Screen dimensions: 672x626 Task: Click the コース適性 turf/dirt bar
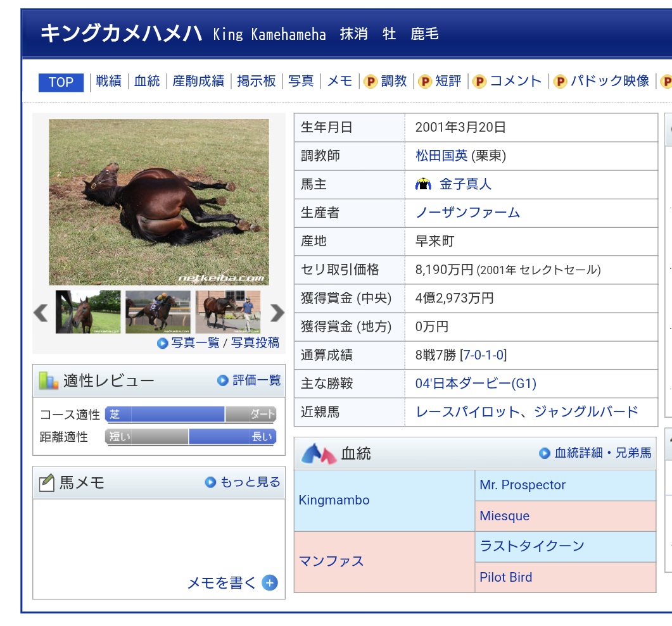tap(191, 415)
